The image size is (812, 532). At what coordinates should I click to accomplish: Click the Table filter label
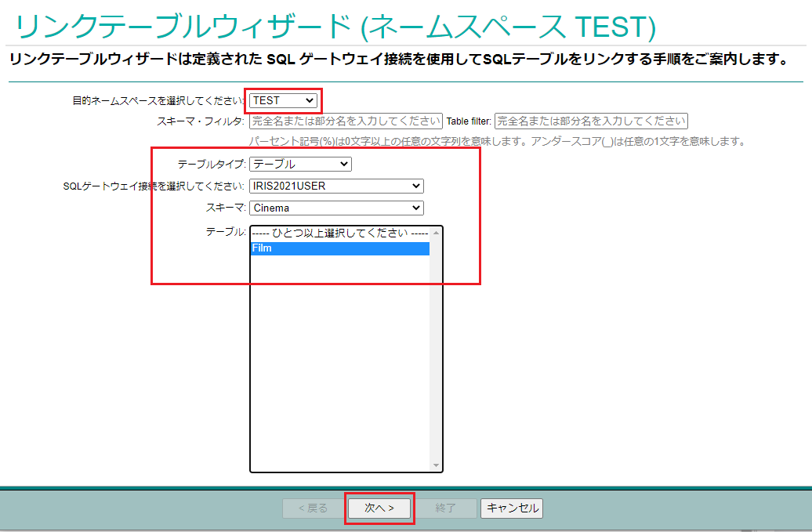[x=469, y=121]
